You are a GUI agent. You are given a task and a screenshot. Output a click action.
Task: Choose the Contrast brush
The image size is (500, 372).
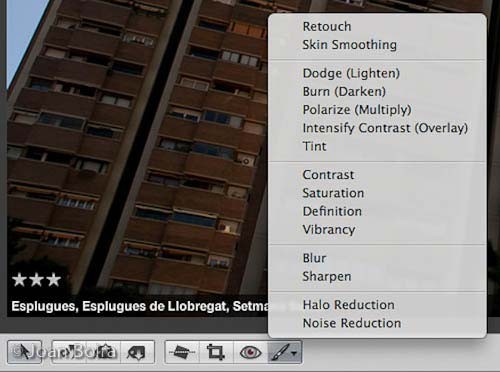[377, 175]
